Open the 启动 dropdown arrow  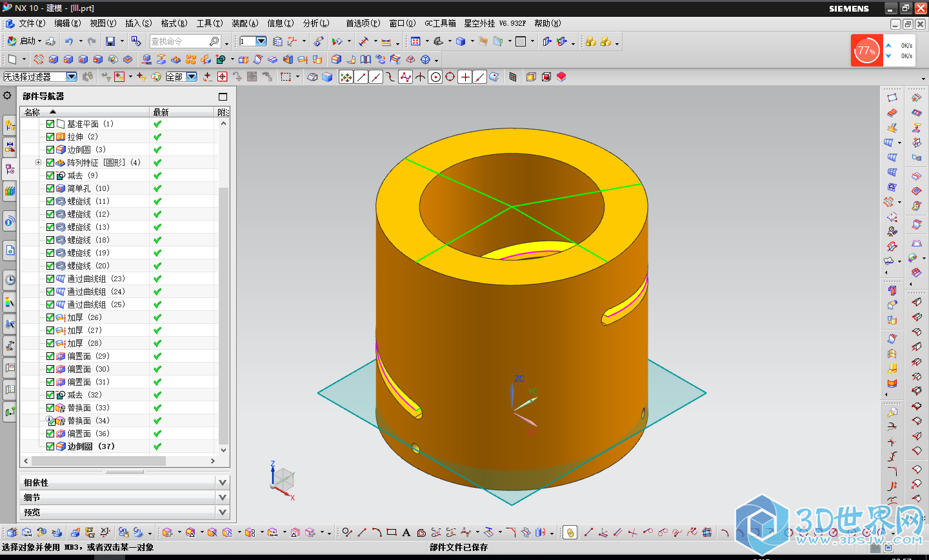point(39,41)
